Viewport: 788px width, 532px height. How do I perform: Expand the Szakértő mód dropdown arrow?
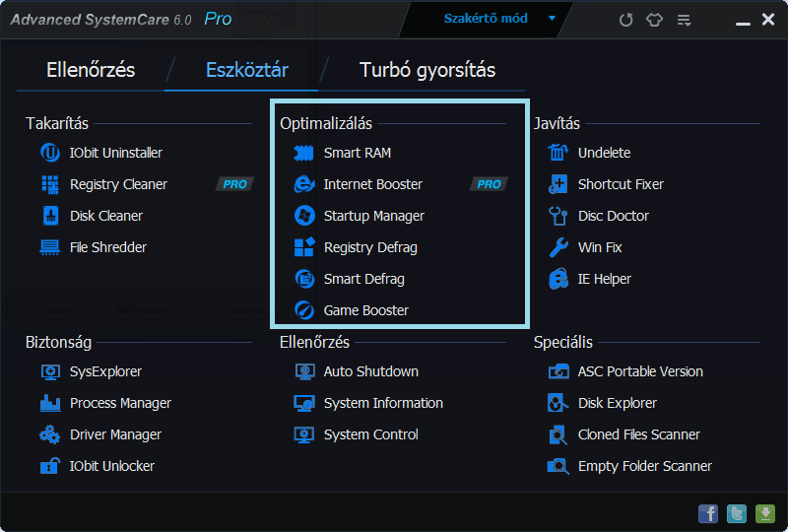click(x=552, y=19)
